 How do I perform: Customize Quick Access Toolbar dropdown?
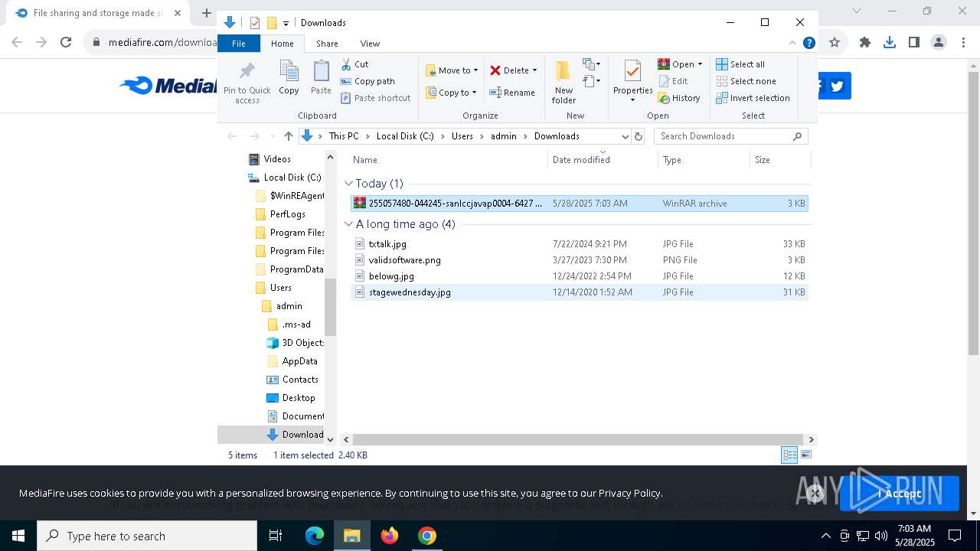click(x=286, y=24)
